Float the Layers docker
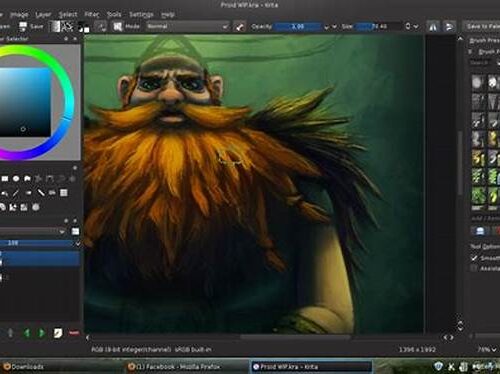The image size is (500, 374). (66, 221)
